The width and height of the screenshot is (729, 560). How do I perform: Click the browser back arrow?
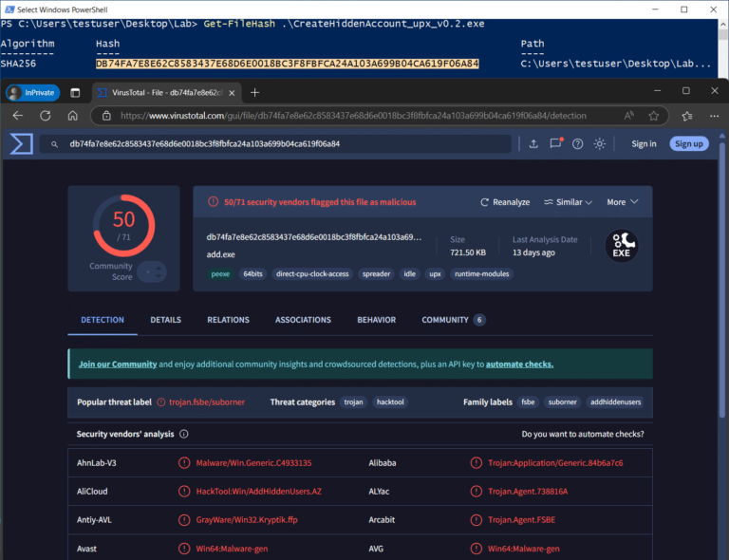18,116
